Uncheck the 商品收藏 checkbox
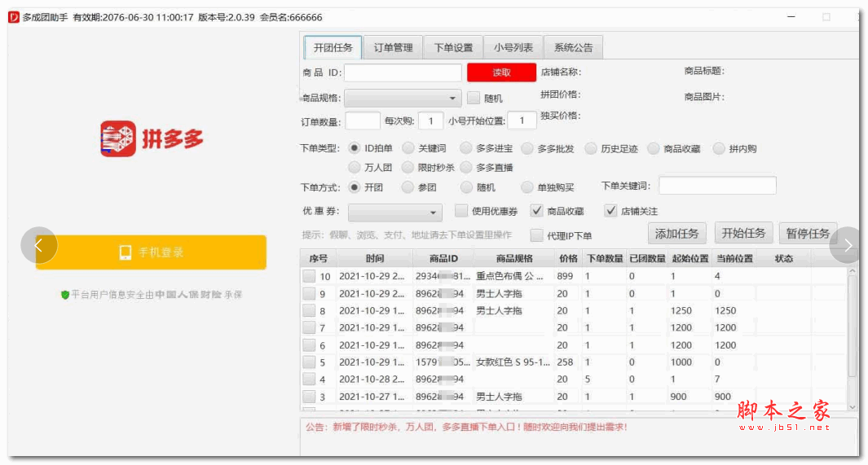The width and height of the screenshot is (868, 465). (536, 211)
